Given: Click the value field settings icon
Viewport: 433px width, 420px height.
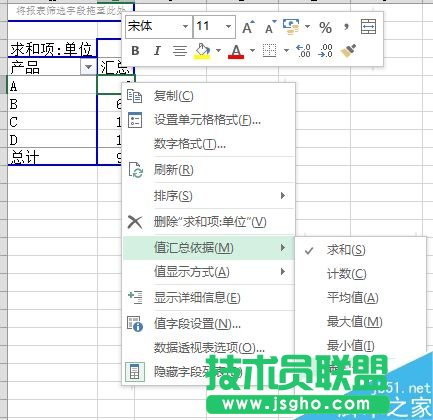Looking at the screenshot, I should pos(135,324).
